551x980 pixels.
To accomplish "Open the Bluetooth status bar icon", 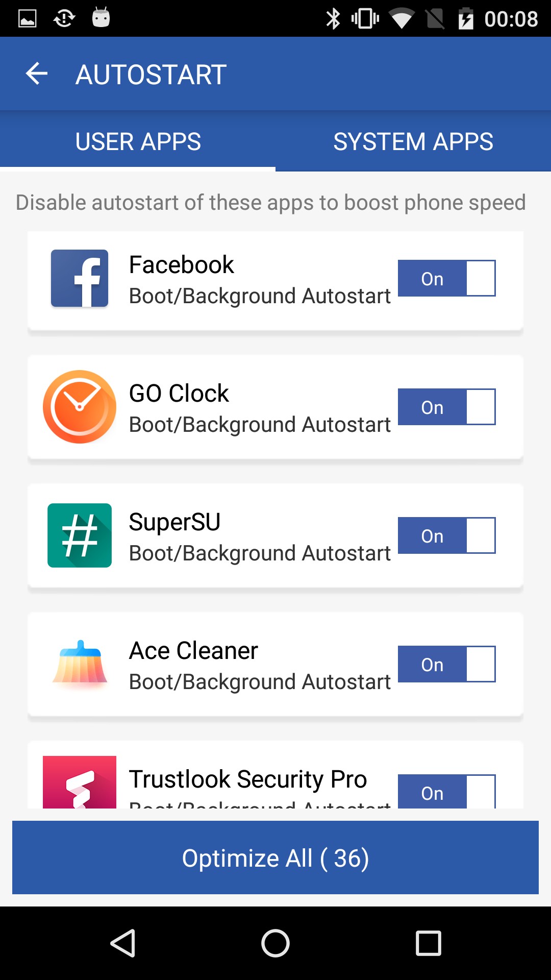I will click(x=333, y=19).
